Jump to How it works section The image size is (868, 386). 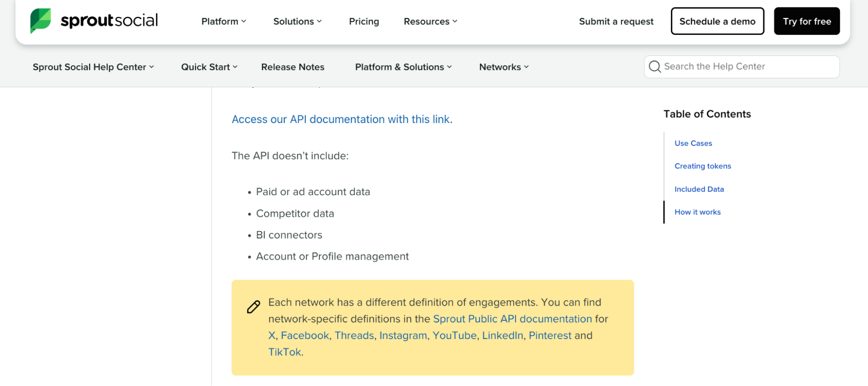point(697,212)
